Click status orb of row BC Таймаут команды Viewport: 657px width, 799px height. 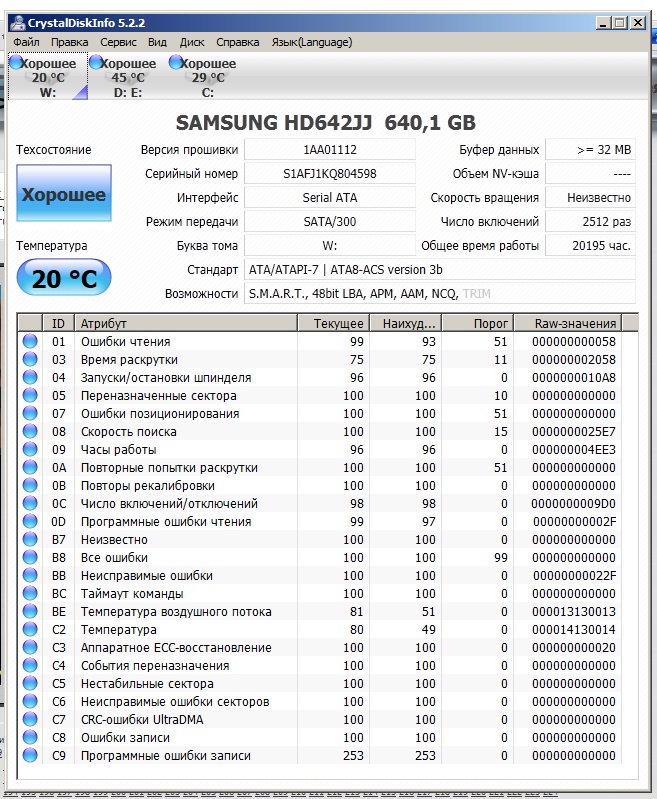tap(30, 593)
